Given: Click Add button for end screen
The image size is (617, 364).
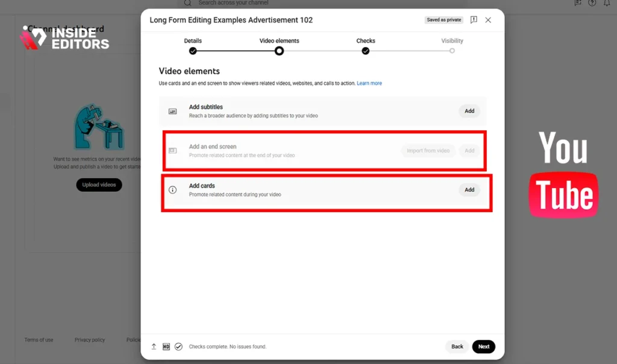Looking at the screenshot, I should 469,151.
